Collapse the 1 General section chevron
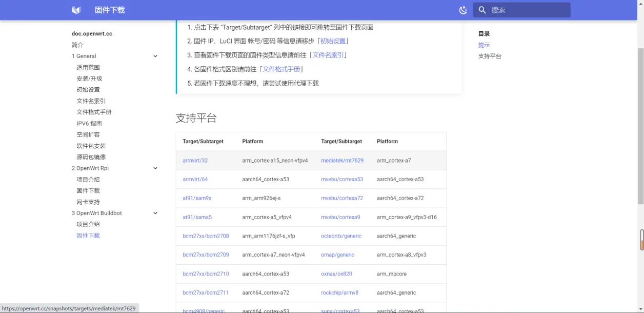This screenshot has width=644, height=313. point(155,56)
